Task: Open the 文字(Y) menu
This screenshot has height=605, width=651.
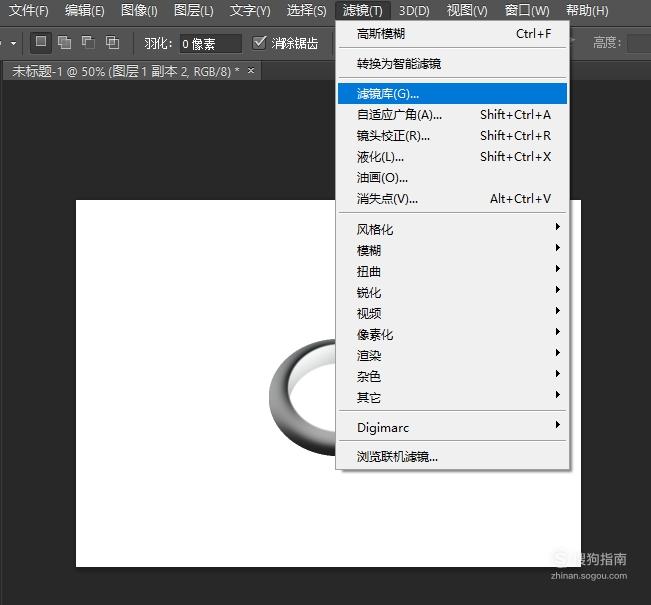Action: coord(250,10)
